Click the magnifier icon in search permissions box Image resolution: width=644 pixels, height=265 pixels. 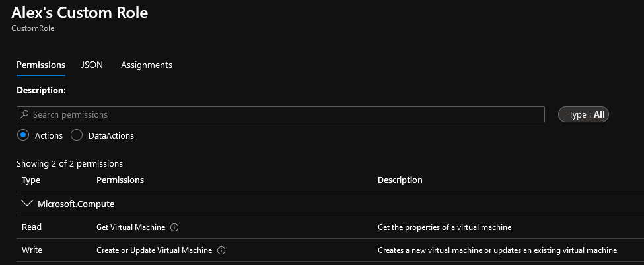coord(24,114)
